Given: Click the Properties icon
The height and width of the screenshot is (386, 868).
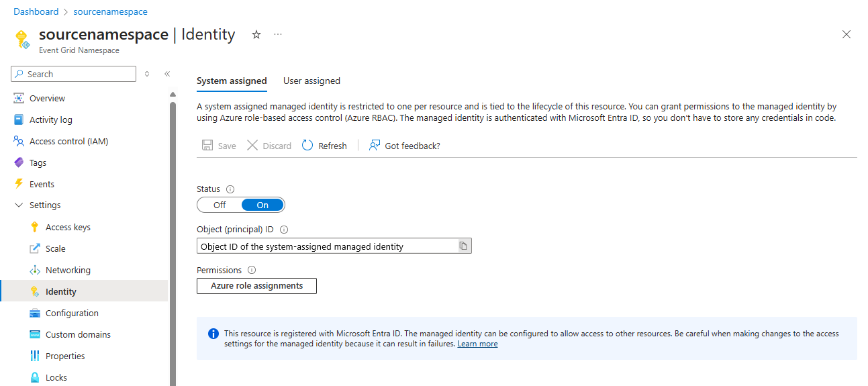Looking at the screenshot, I should pos(35,356).
